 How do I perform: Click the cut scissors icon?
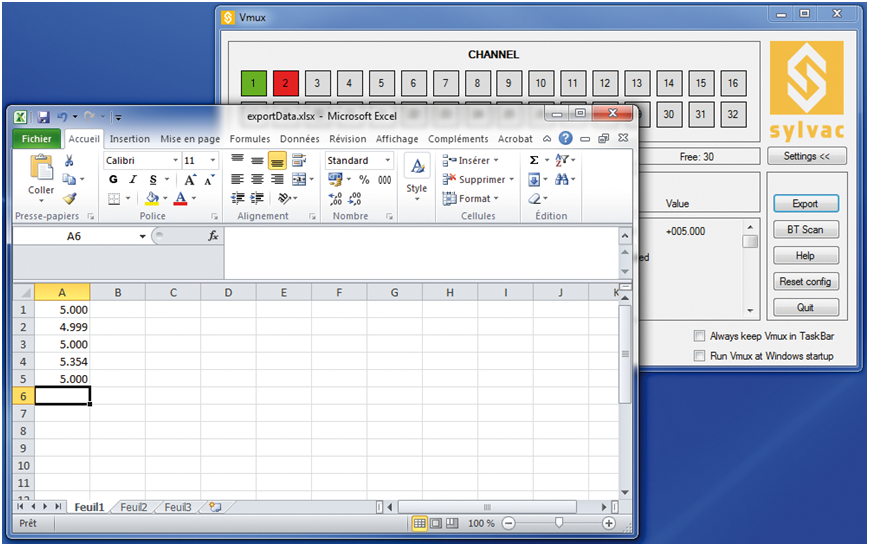[x=69, y=161]
